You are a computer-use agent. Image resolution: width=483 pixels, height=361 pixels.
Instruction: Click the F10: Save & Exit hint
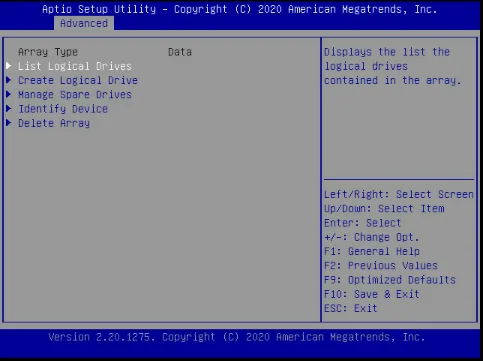point(371,294)
